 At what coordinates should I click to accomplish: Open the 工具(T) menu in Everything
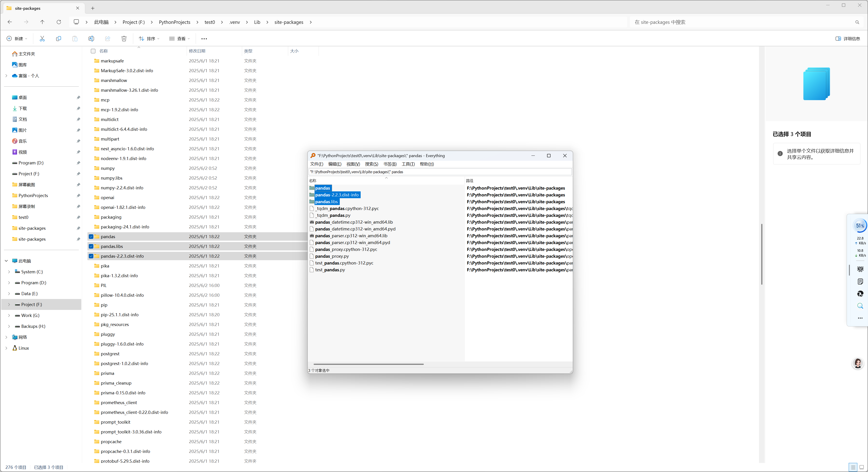408,164
